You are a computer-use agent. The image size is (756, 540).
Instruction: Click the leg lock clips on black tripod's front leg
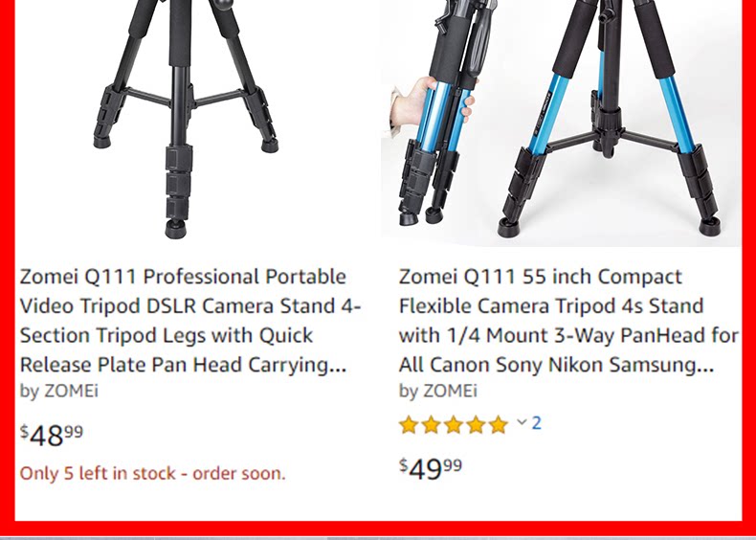tap(178, 184)
